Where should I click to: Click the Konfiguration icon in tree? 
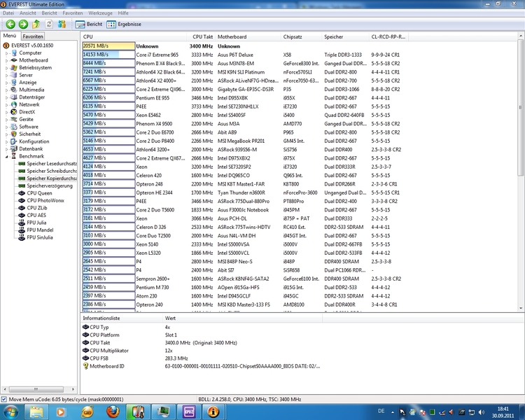point(14,141)
